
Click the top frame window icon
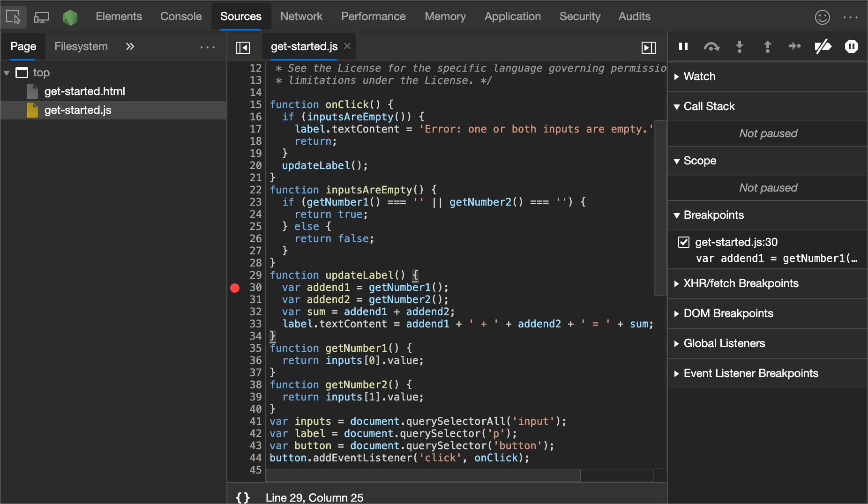pos(22,73)
